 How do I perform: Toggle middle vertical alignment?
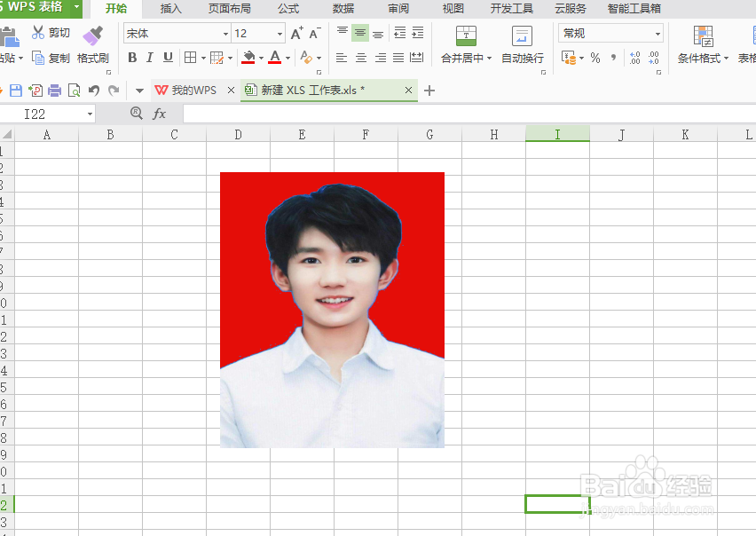pos(360,33)
